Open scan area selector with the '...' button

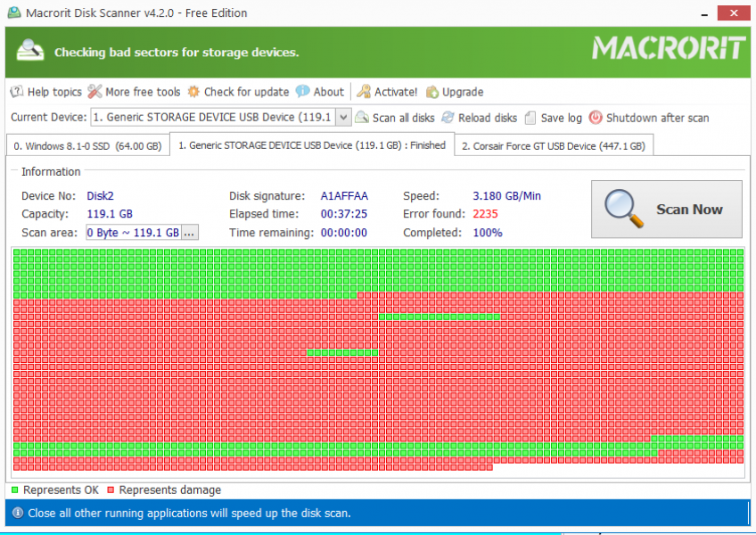coord(190,233)
